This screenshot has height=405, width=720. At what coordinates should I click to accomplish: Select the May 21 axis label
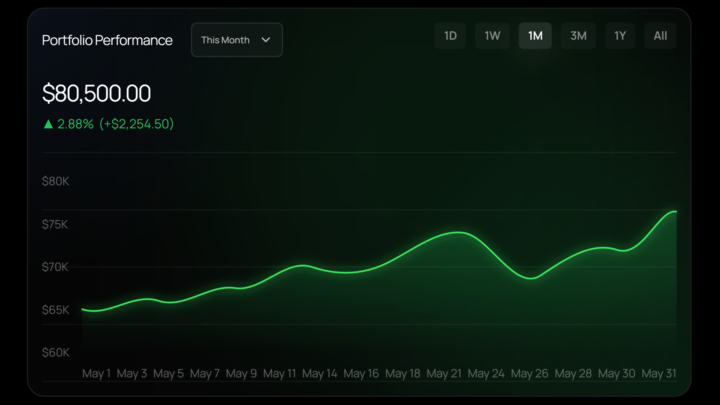(444, 373)
